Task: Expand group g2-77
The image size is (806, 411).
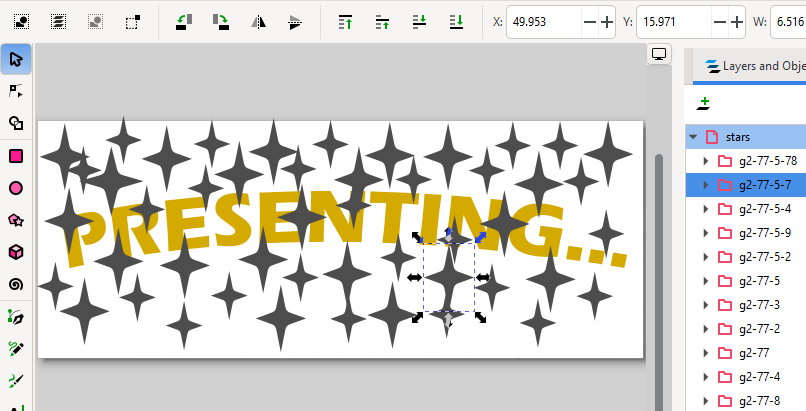Action: 706,353
